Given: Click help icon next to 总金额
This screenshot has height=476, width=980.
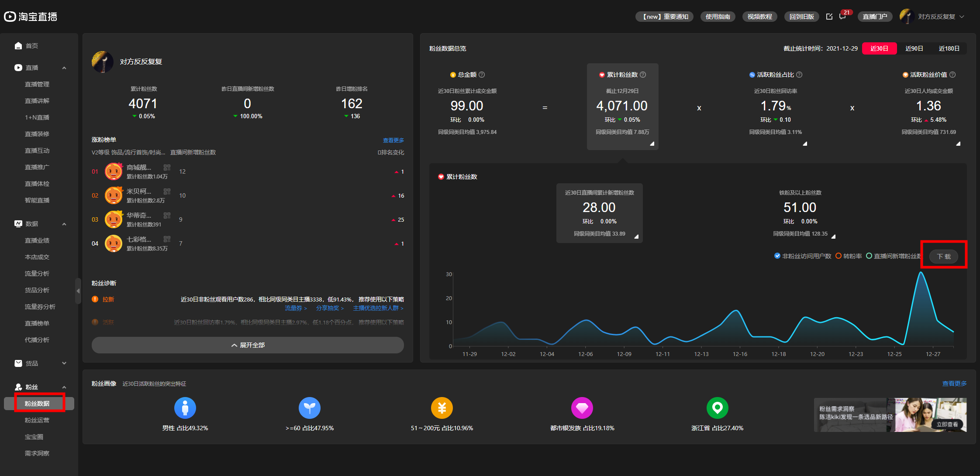Looking at the screenshot, I should click(482, 75).
